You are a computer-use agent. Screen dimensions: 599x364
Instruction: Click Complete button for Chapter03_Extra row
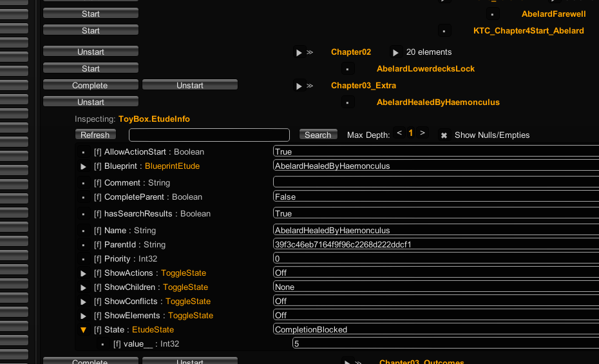91,85
